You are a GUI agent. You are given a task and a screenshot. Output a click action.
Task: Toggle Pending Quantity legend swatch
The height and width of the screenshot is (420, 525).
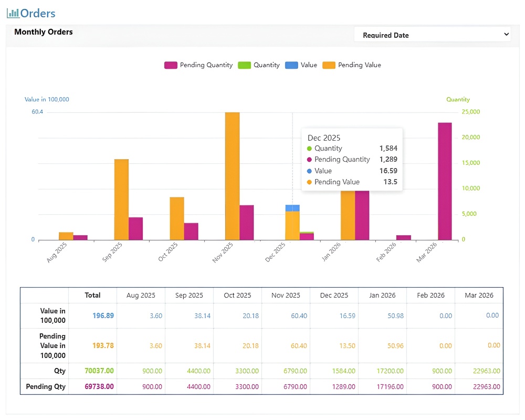(171, 65)
